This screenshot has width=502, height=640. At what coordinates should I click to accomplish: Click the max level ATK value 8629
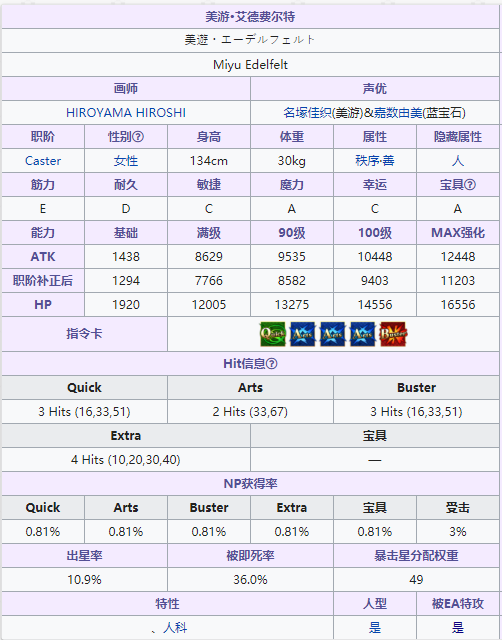tap(209, 257)
